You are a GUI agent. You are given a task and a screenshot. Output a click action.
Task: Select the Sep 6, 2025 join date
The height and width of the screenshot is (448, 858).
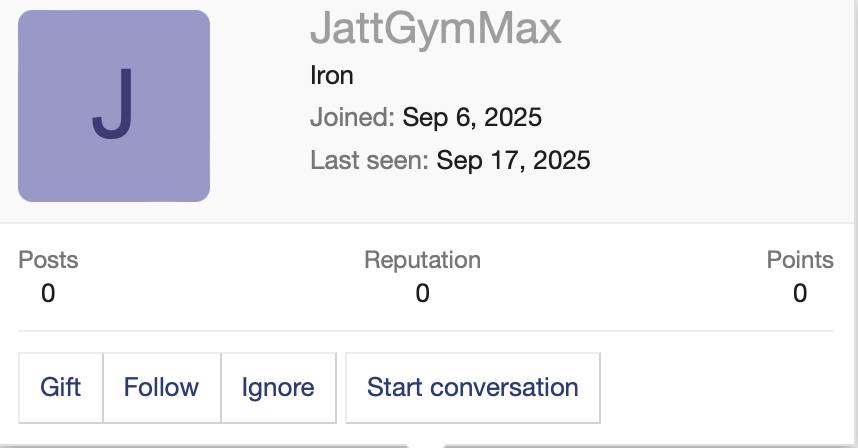pyautogui.click(x=472, y=118)
